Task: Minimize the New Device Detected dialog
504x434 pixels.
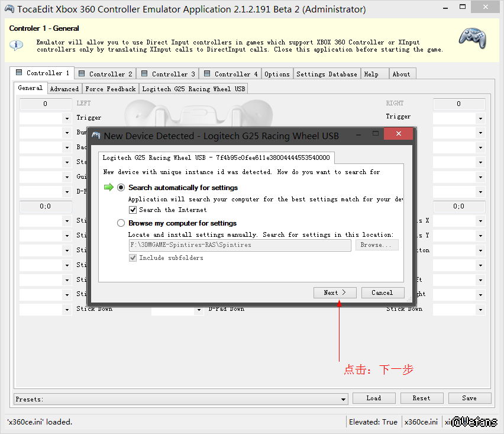Action: coord(358,134)
